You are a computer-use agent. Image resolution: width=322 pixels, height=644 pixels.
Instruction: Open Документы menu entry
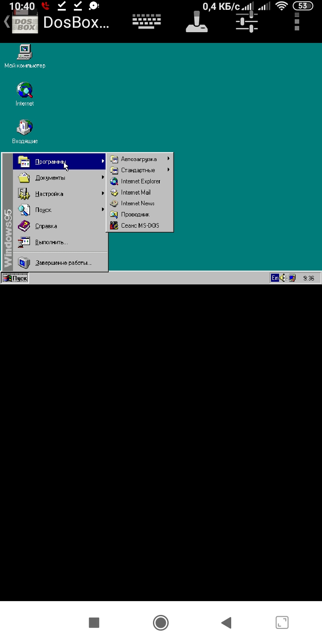(60, 178)
